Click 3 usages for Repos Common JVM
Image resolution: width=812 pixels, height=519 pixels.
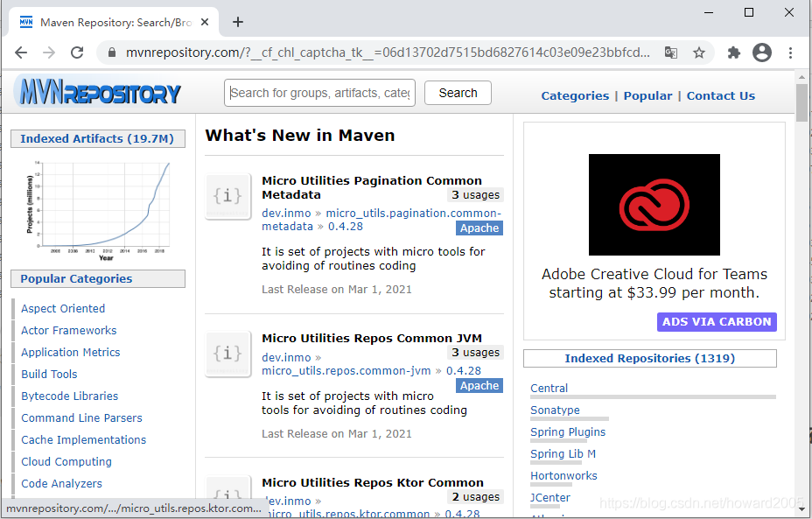[x=475, y=352]
